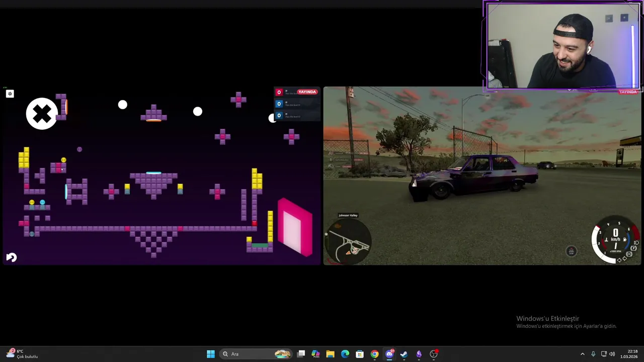This screenshot has width=644, height=362.
Task: Open the weather widget showing 6°C
Action: pos(22,354)
